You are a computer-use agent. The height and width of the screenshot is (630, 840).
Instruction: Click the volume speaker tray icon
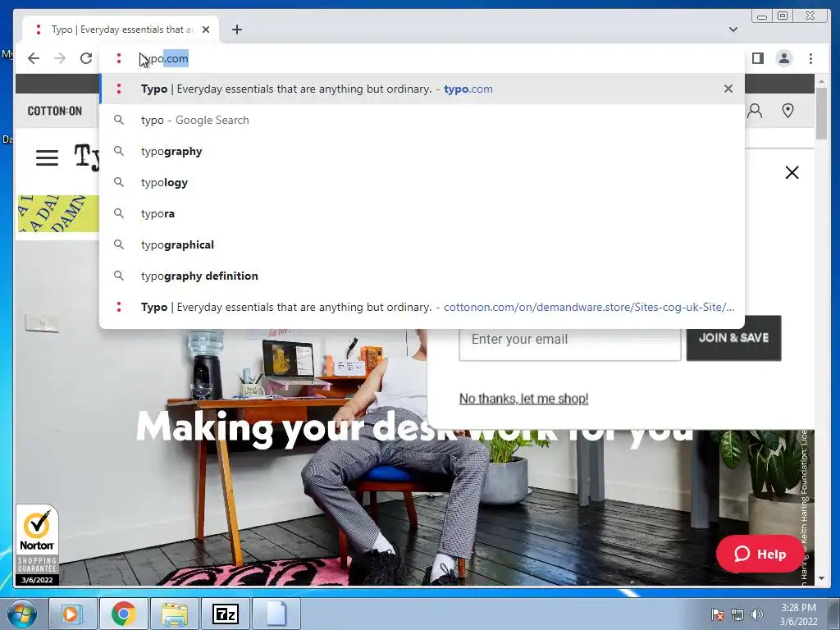pos(756,614)
